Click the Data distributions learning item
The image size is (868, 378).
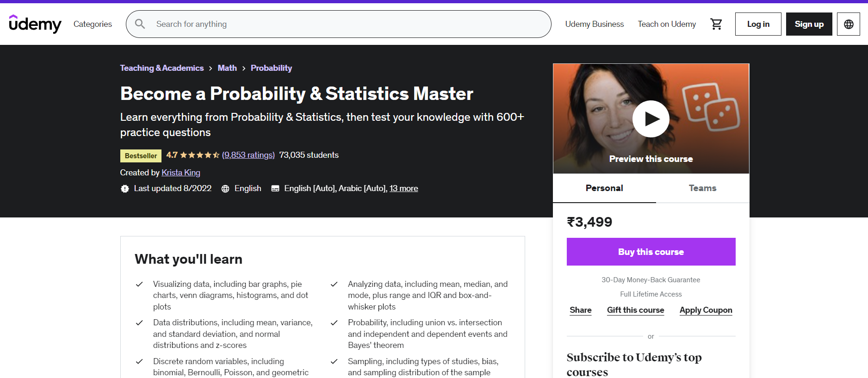(x=233, y=334)
